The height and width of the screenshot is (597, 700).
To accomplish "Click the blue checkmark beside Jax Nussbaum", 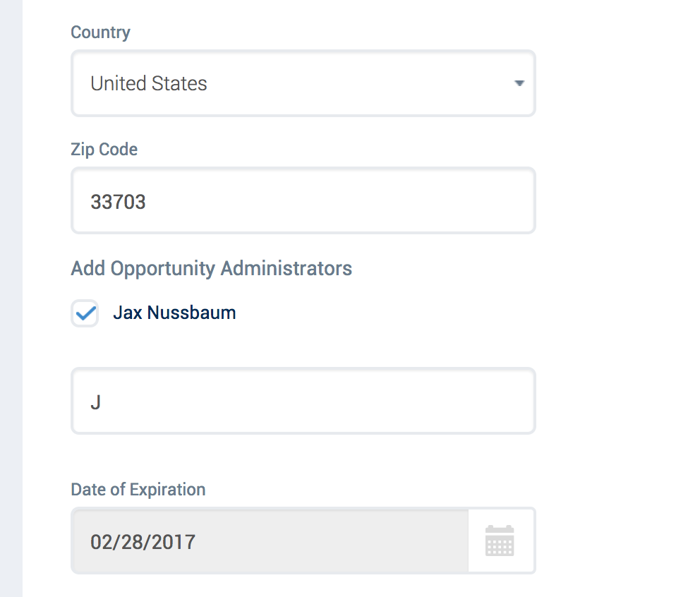I will [x=85, y=313].
